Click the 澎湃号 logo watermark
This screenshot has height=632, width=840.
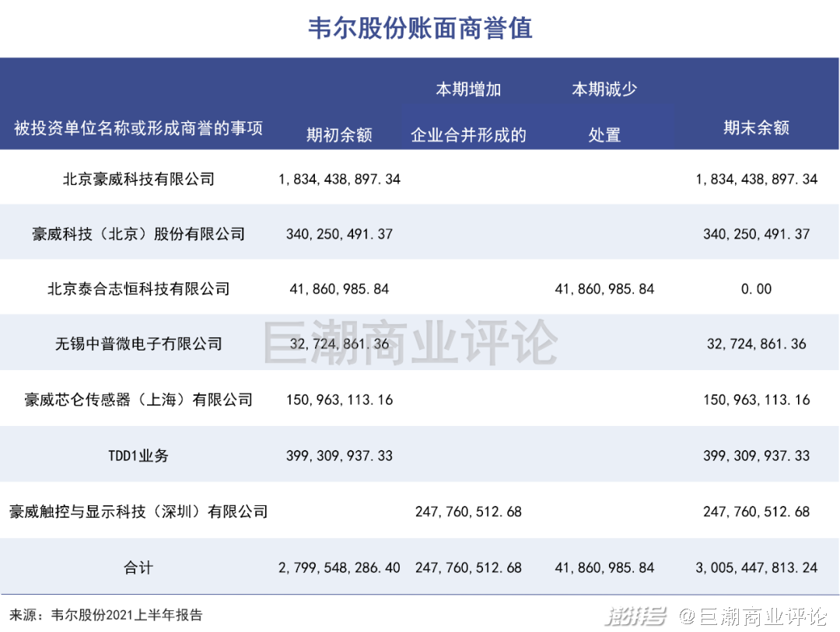pos(635,616)
